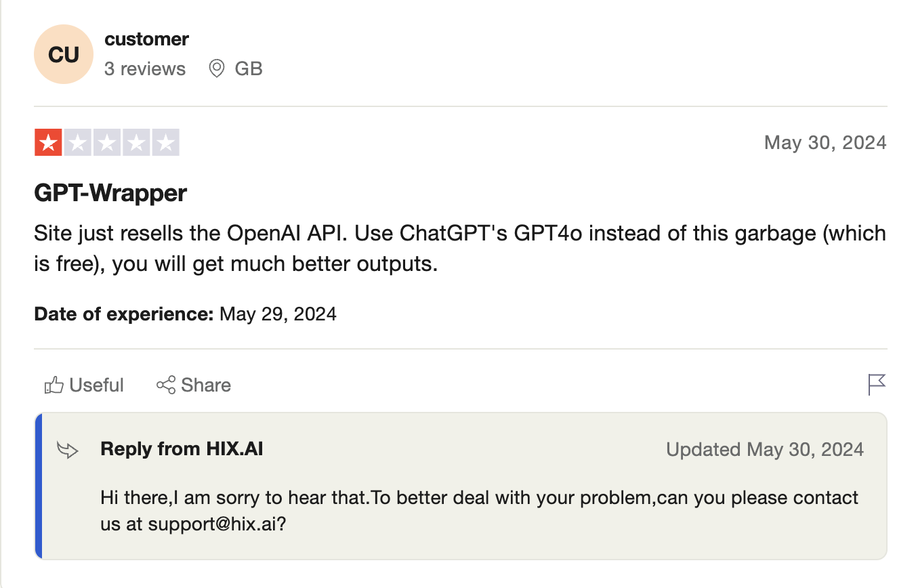Viewport: 916px width, 588px height.
Task: Click the fifth gray rating star
Action: coord(165,142)
